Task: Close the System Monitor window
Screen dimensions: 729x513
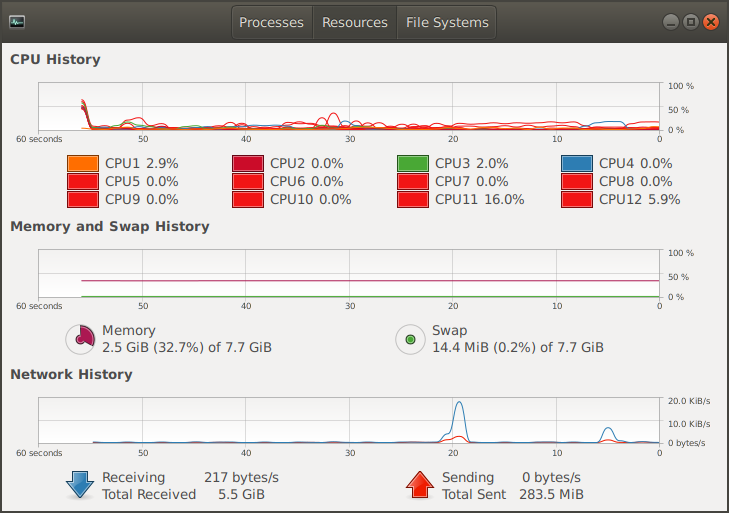Action: pos(711,22)
